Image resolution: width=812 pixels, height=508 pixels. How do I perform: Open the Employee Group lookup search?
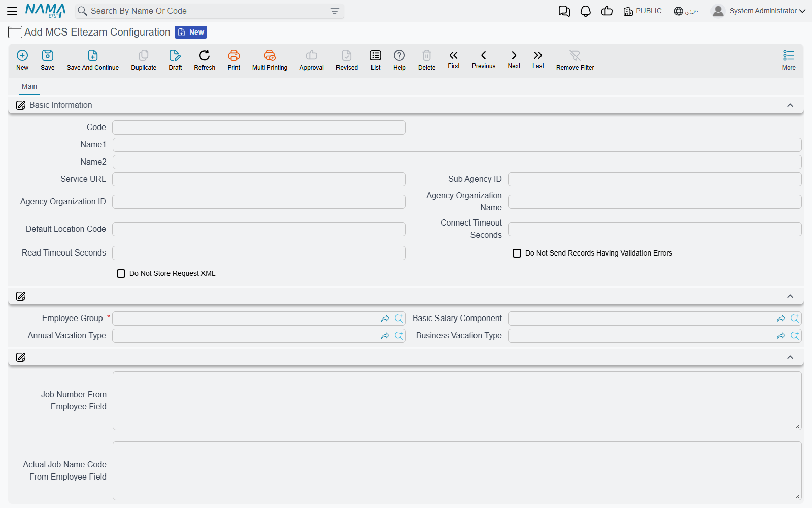[399, 319]
